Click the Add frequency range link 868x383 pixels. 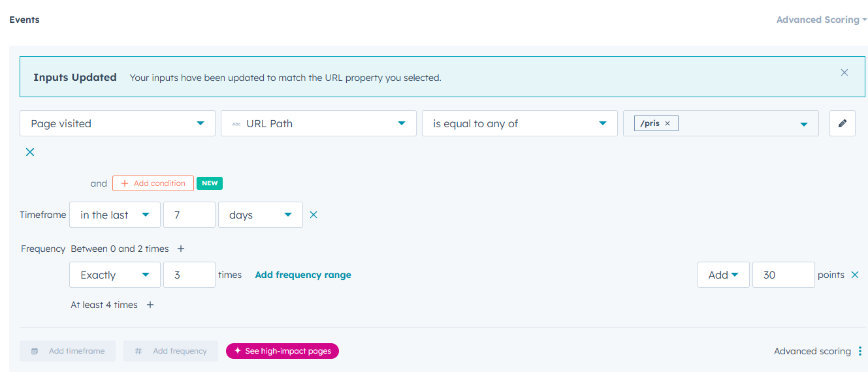click(302, 275)
